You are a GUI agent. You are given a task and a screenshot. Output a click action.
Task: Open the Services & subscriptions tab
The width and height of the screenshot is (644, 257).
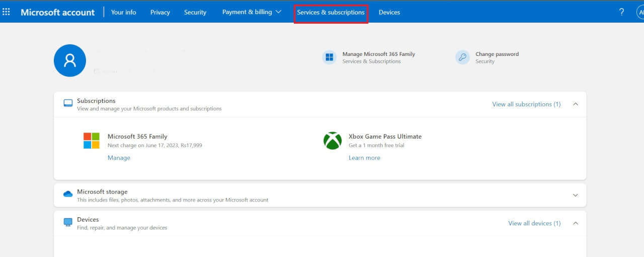[x=331, y=13]
